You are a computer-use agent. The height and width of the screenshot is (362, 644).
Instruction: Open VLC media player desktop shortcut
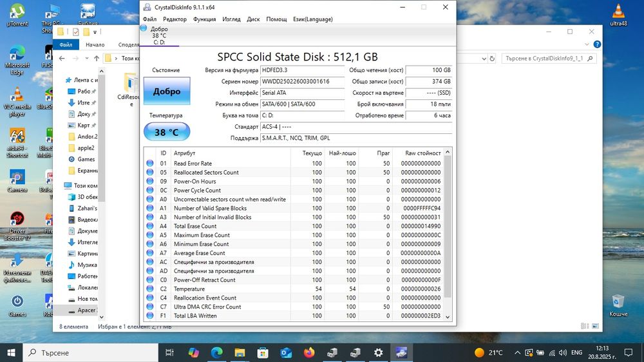click(17, 102)
